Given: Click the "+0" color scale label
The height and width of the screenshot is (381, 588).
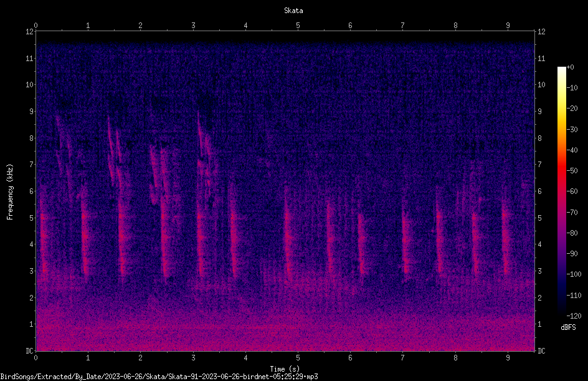Looking at the screenshot, I should 570,67.
